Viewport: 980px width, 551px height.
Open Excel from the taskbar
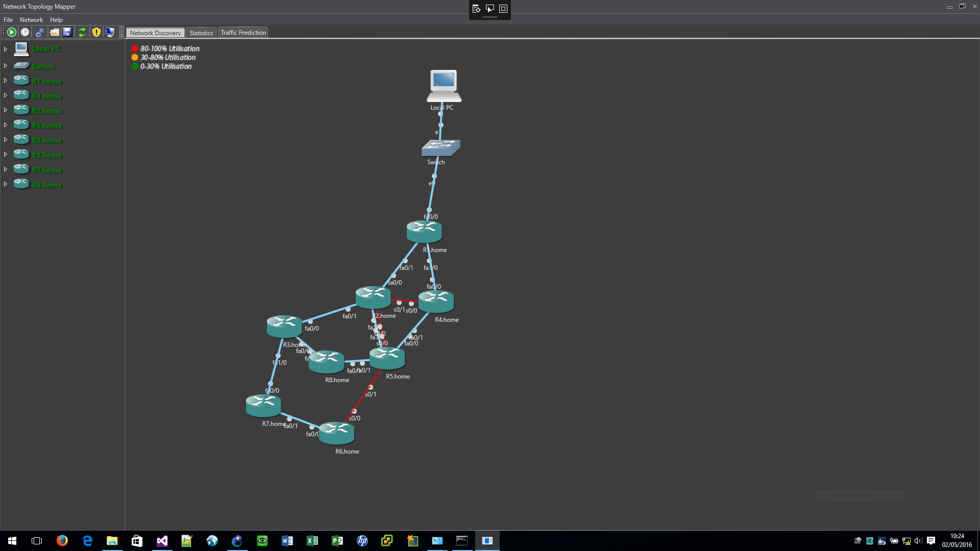312,541
